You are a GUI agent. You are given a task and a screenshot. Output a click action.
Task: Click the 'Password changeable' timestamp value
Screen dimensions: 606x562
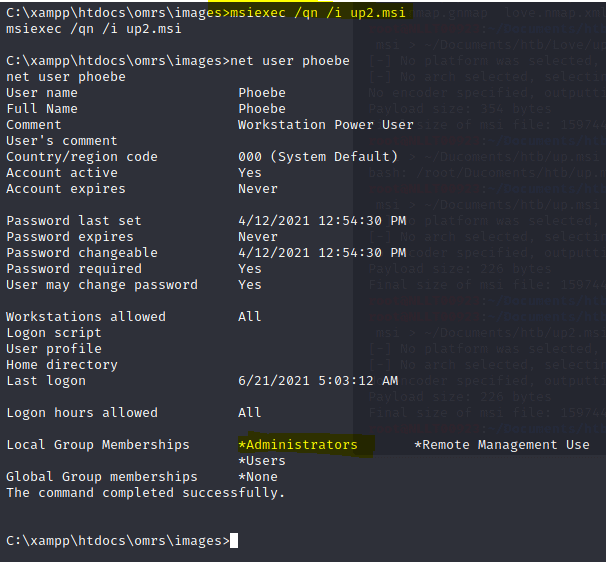pos(322,253)
